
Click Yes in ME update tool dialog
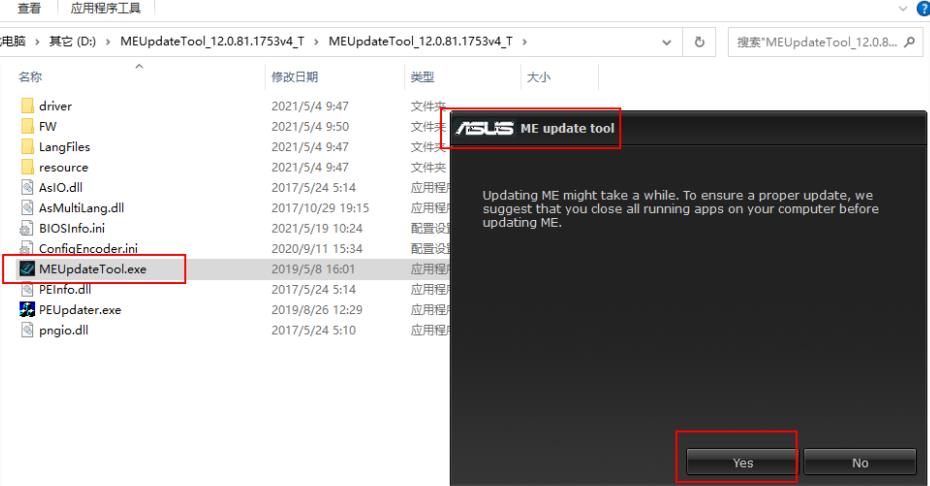coord(742,462)
